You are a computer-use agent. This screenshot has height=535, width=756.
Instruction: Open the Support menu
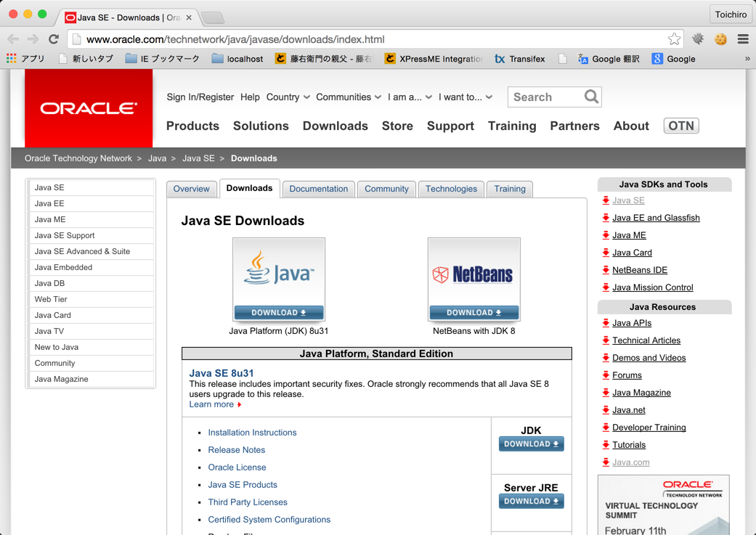[450, 126]
